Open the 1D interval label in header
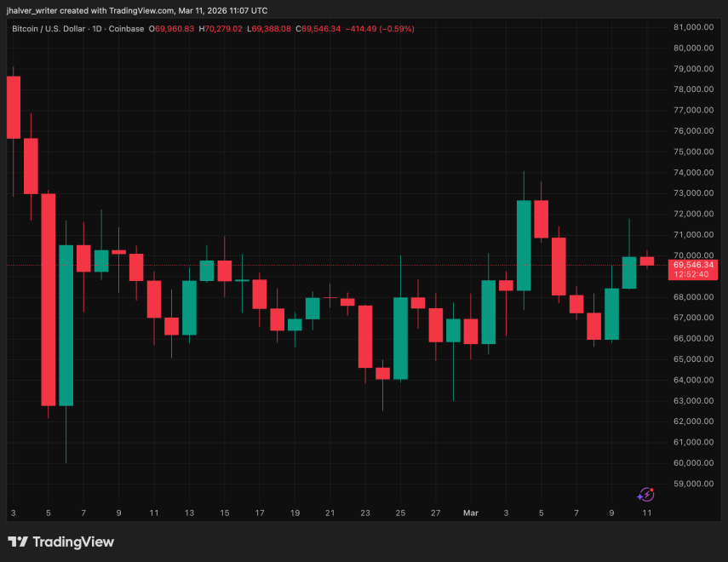The width and height of the screenshot is (728, 562). (x=97, y=29)
